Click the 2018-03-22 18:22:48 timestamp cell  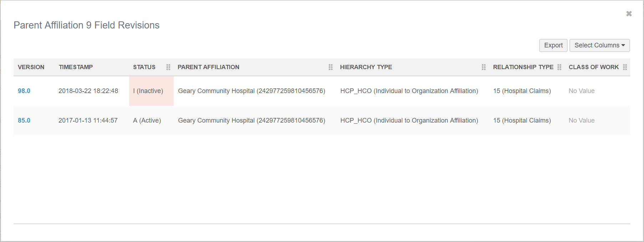pos(88,91)
